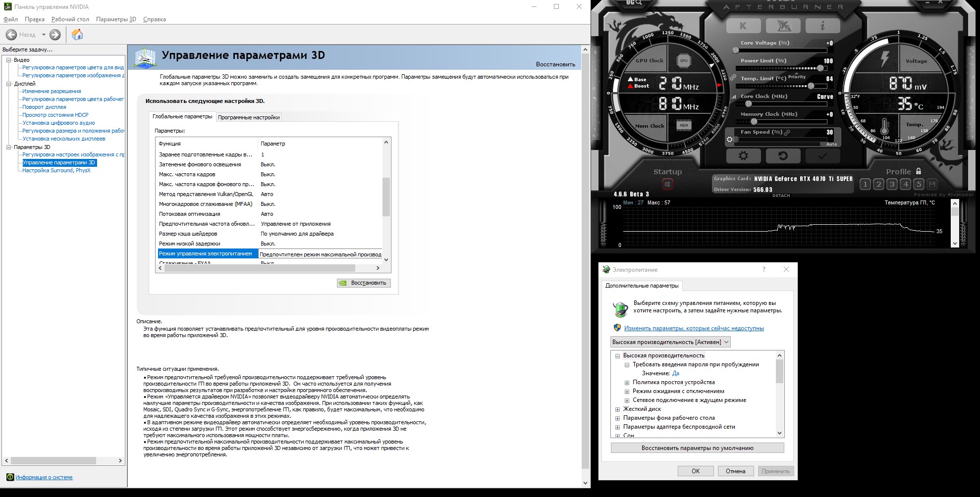This screenshot has width=980, height=497.
Task: Select Afterburner profile slot 5
Action: 919,184
